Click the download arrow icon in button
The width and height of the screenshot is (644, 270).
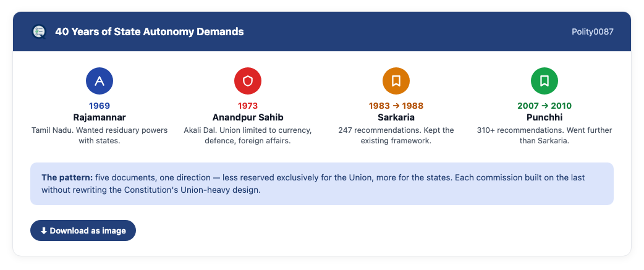coord(43,231)
